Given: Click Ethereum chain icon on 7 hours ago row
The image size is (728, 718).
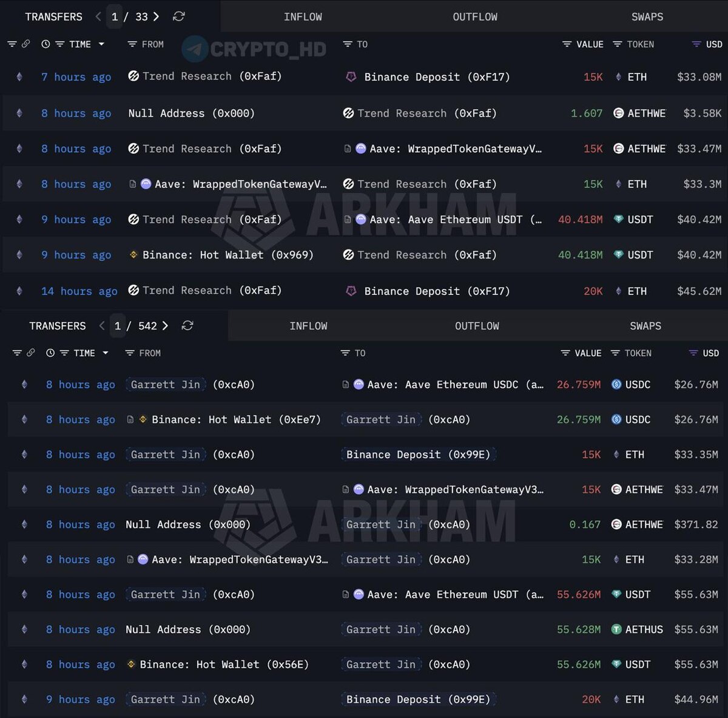Looking at the screenshot, I should pos(19,77).
